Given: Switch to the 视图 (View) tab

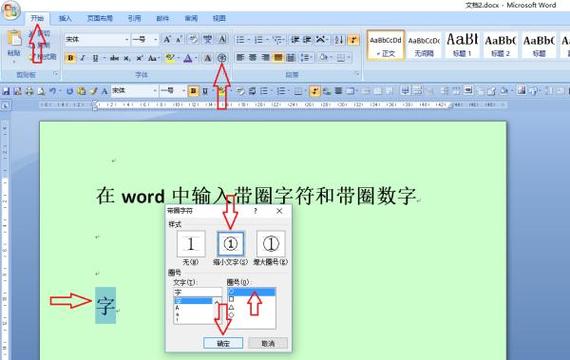Looking at the screenshot, I should click(x=219, y=18).
